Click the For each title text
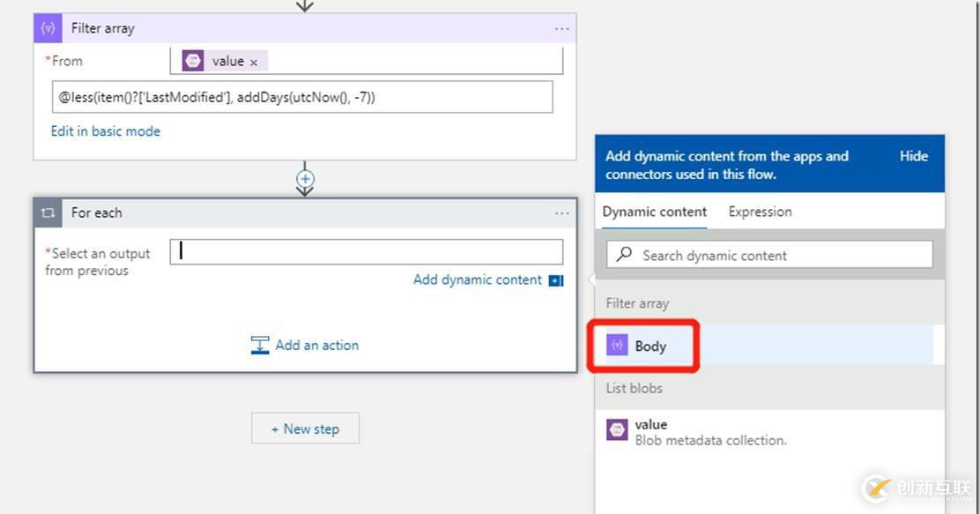The width and height of the screenshot is (980, 514). click(x=97, y=212)
